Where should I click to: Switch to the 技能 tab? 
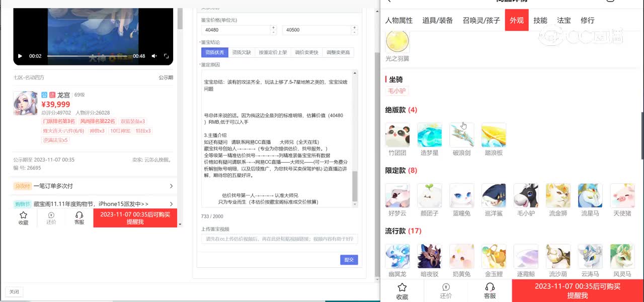pyautogui.click(x=540, y=20)
